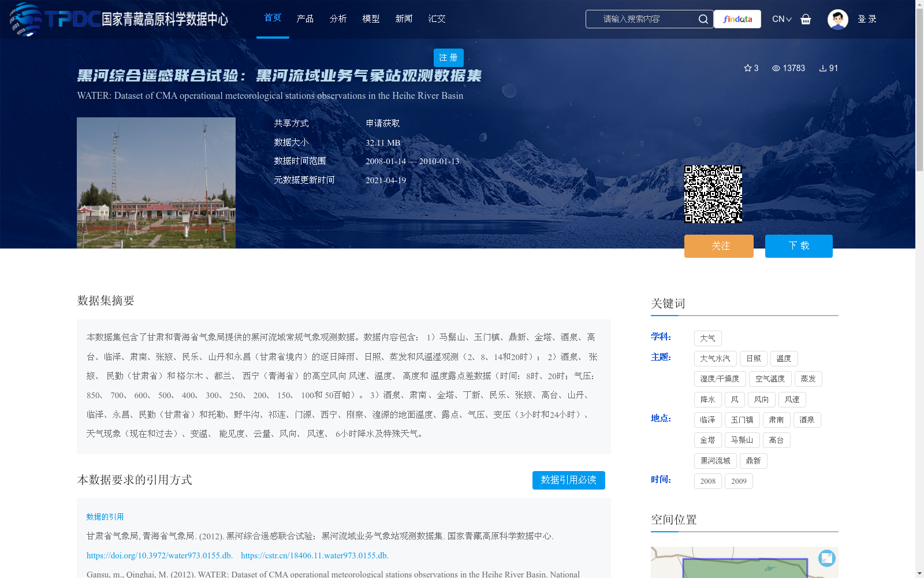924x578 pixels.
Task: Click the 酒泉 location tag
Action: tap(807, 420)
